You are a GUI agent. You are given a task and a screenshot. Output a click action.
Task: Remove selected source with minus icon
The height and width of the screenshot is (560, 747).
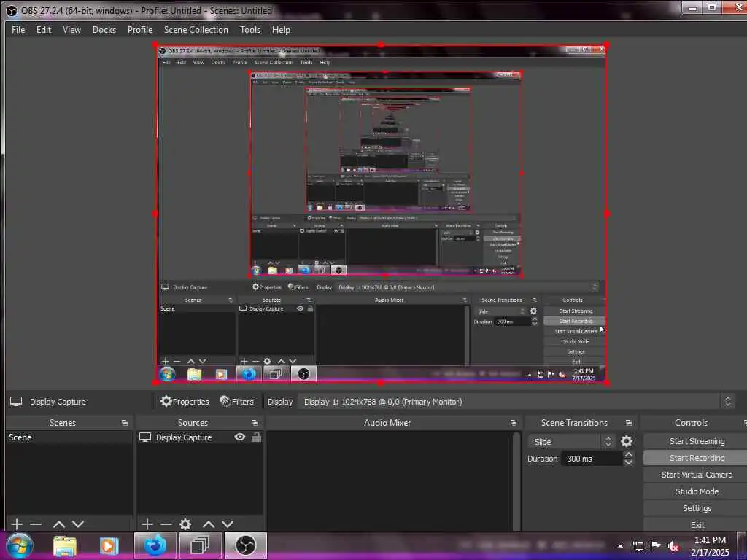click(166, 524)
